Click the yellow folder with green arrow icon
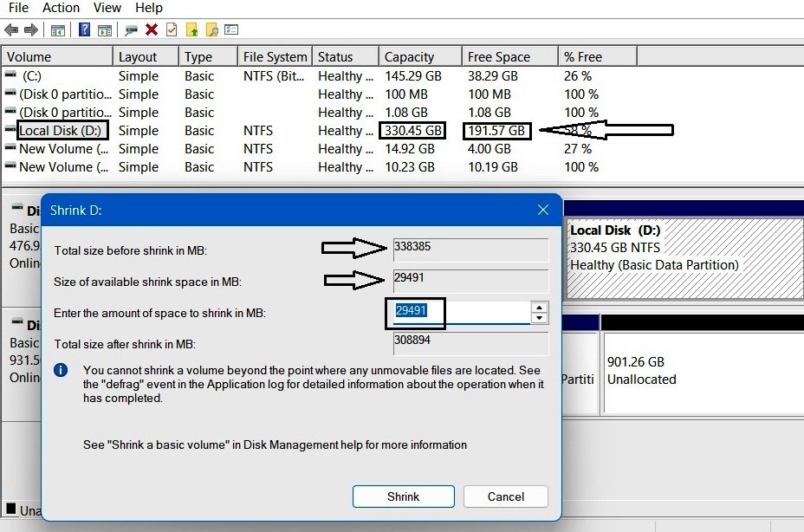The height and width of the screenshot is (532, 804). tap(192, 29)
